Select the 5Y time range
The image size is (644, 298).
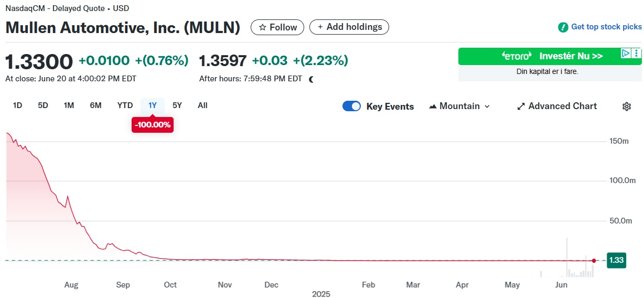click(x=177, y=105)
